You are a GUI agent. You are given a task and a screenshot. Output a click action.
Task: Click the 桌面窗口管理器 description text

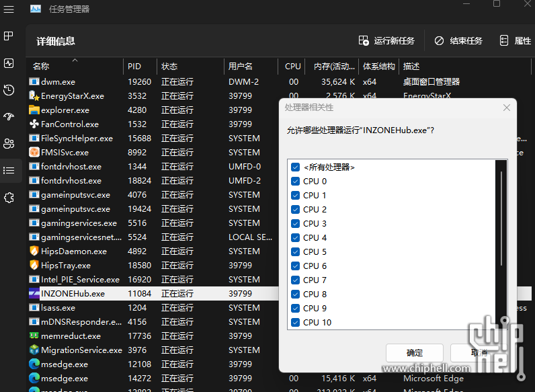431,81
